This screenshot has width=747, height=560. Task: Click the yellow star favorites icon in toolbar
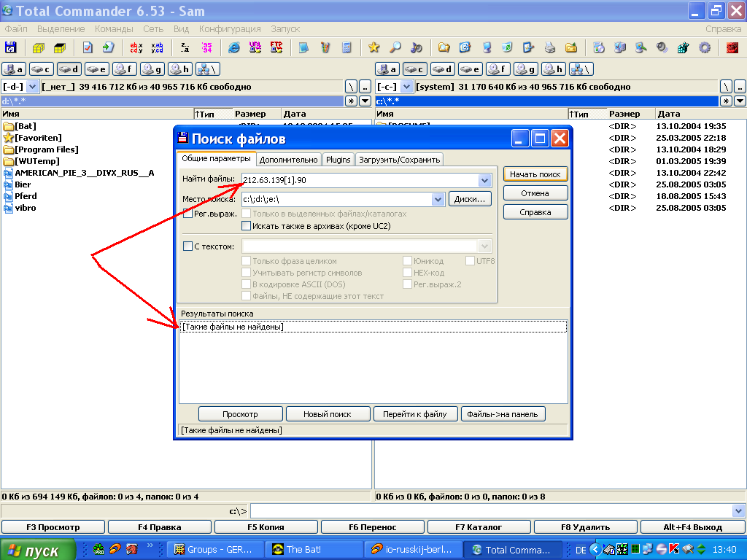(x=374, y=47)
